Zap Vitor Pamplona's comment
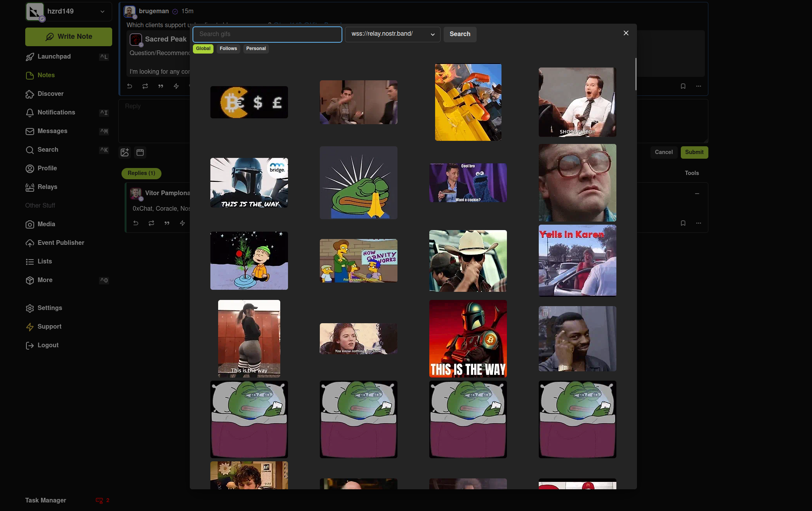The image size is (812, 511). (x=182, y=223)
